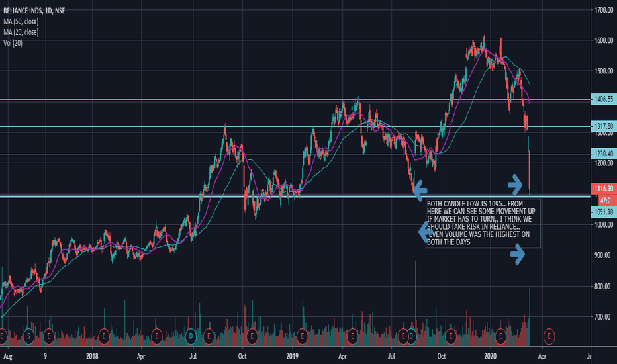Click the RELIANCE INDS, 1D, NSE symbol title
The width and height of the screenshot is (617, 364).
34,11
